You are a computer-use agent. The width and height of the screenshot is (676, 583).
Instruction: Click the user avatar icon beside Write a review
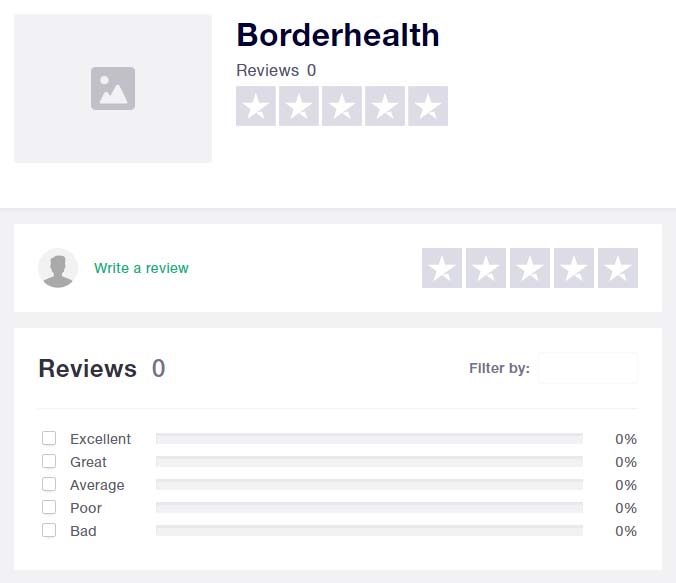tap(58, 268)
